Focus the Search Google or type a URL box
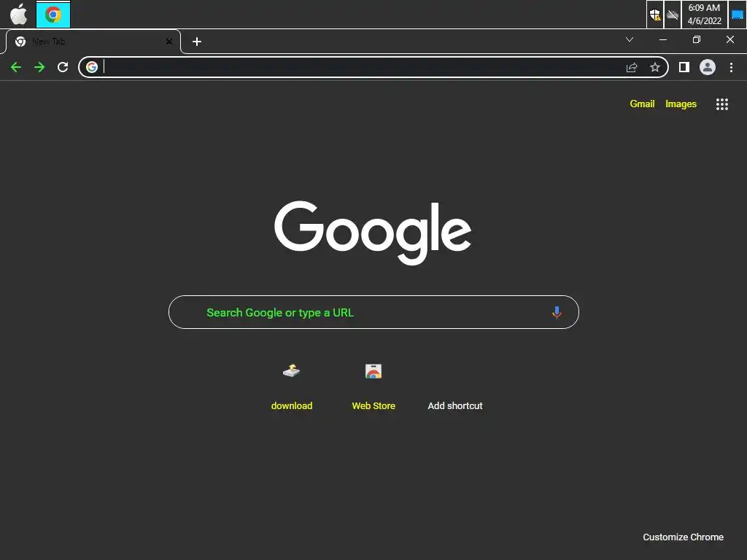This screenshot has width=747, height=560. [373, 312]
